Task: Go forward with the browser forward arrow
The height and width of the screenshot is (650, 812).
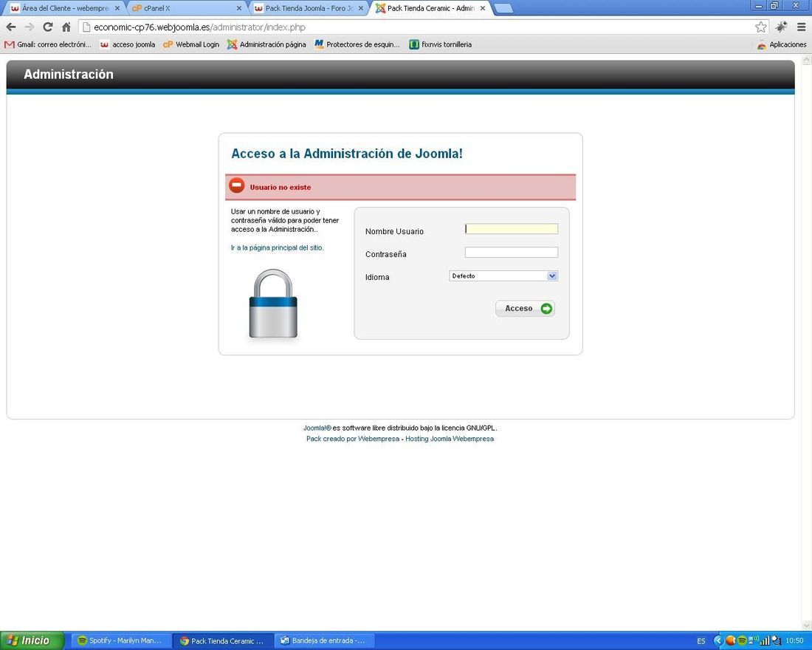Action: pos(30,27)
